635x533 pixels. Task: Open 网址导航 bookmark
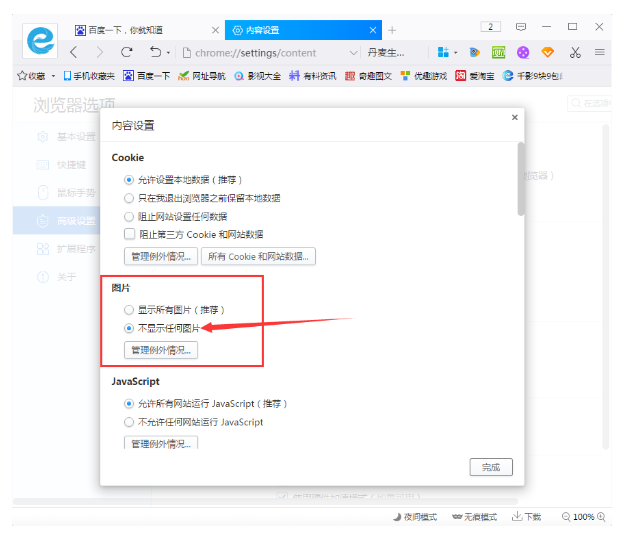point(201,76)
